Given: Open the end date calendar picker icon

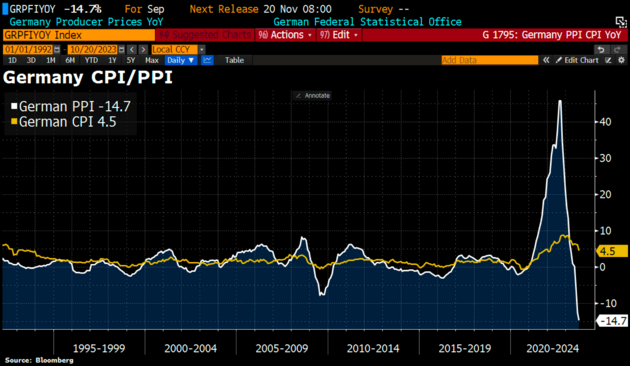Looking at the screenshot, I should pyautogui.click(x=121, y=49).
